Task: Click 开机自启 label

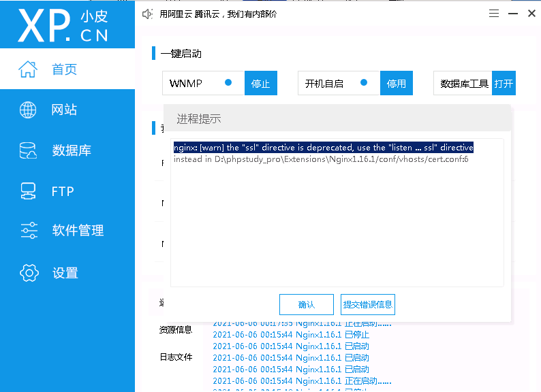Action: (324, 84)
